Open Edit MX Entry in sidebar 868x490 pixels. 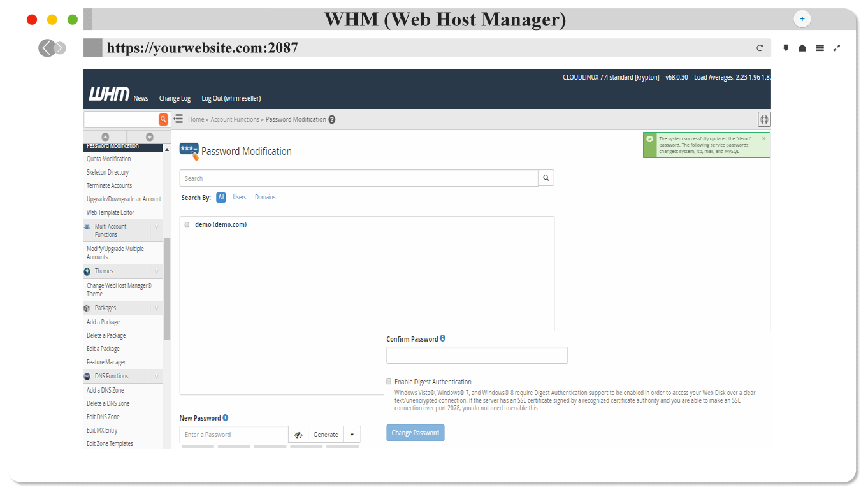[x=102, y=431]
